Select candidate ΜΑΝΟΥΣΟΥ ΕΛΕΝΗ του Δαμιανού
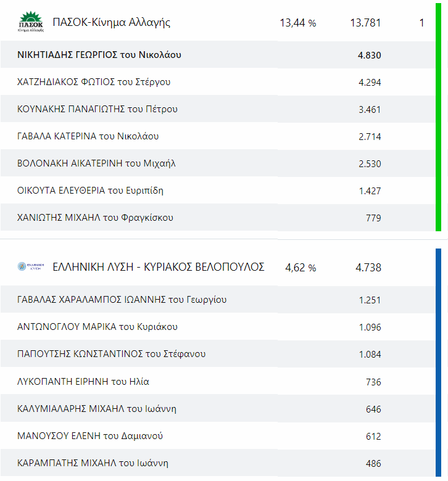The height and width of the screenshot is (481, 448). point(90,435)
